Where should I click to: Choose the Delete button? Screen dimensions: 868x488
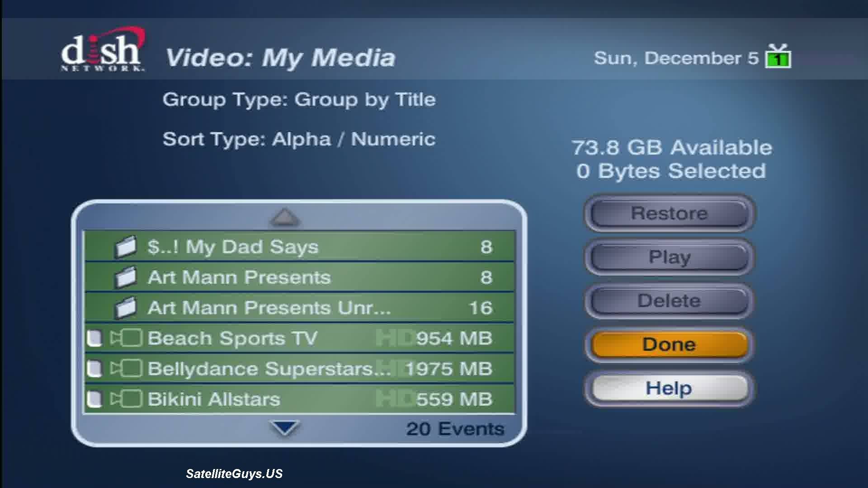pos(669,301)
